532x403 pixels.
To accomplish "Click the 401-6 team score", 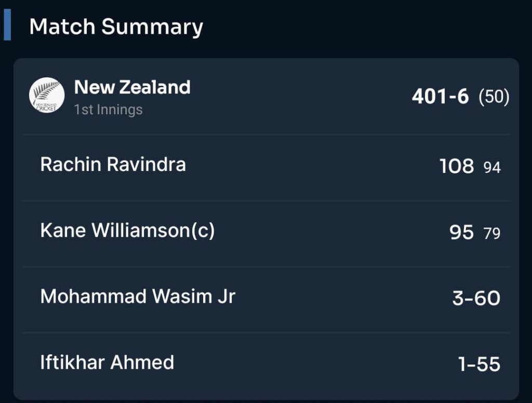I will pyautogui.click(x=440, y=96).
